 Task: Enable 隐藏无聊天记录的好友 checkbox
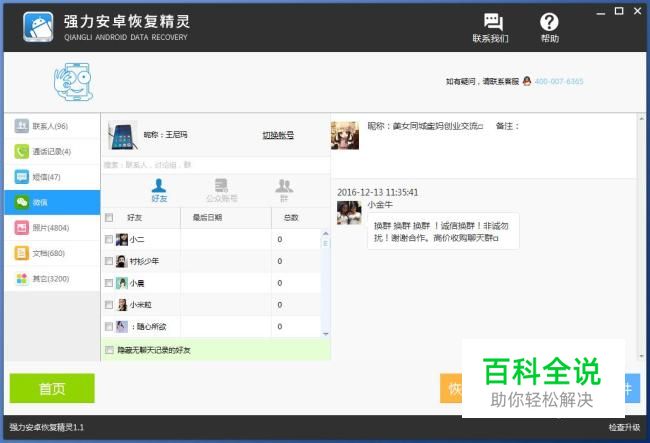coord(109,350)
